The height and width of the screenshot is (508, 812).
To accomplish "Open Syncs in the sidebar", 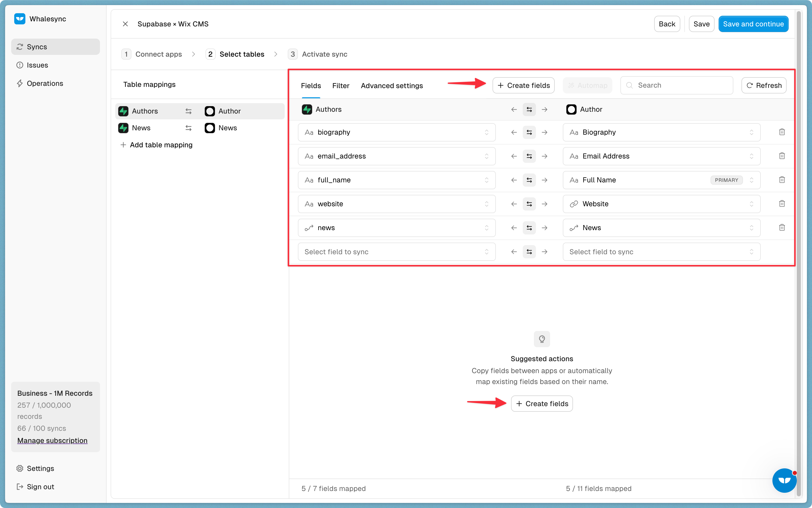I will pyautogui.click(x=55, y=47).
